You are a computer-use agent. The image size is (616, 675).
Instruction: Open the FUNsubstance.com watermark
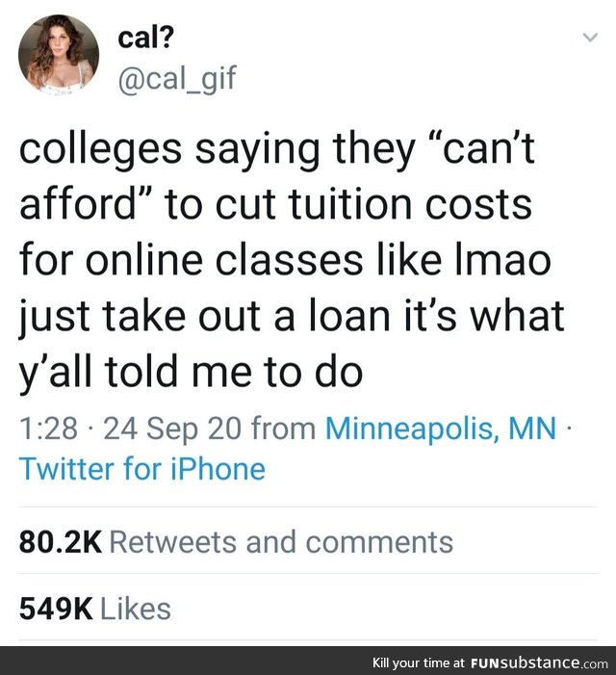[539, 662]
